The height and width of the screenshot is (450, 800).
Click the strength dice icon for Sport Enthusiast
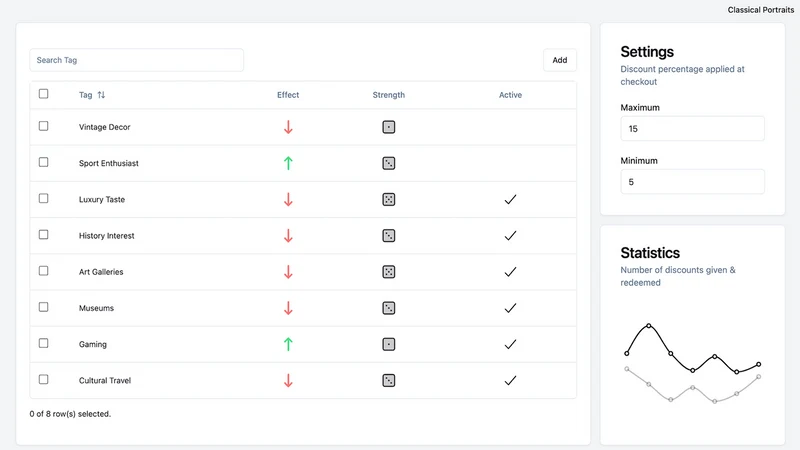tap(389, 163)
